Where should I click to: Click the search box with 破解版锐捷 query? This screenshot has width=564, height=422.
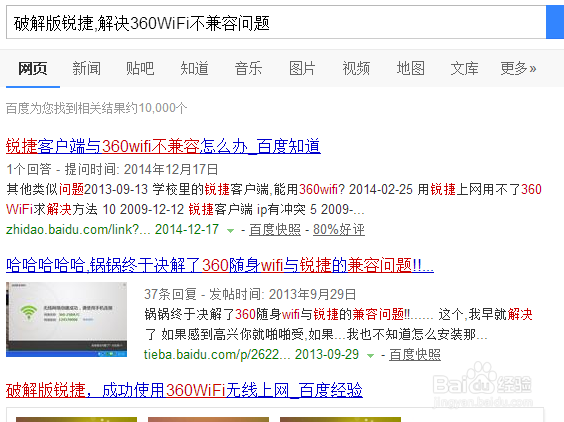point(276,22)
